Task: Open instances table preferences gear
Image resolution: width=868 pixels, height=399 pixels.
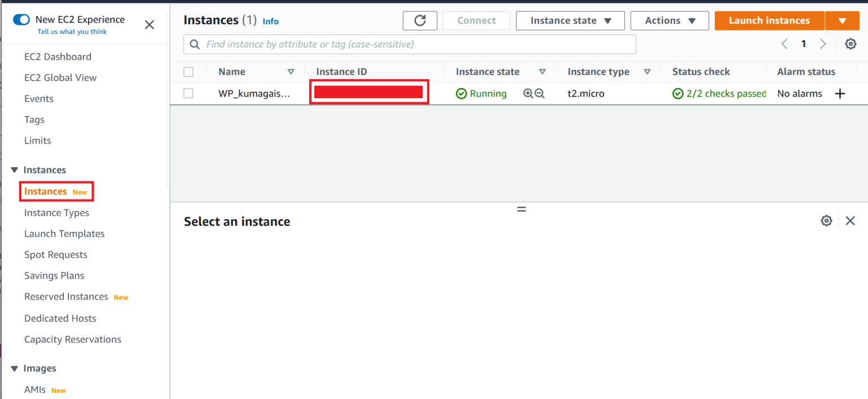Action: [x=850, y=44]
